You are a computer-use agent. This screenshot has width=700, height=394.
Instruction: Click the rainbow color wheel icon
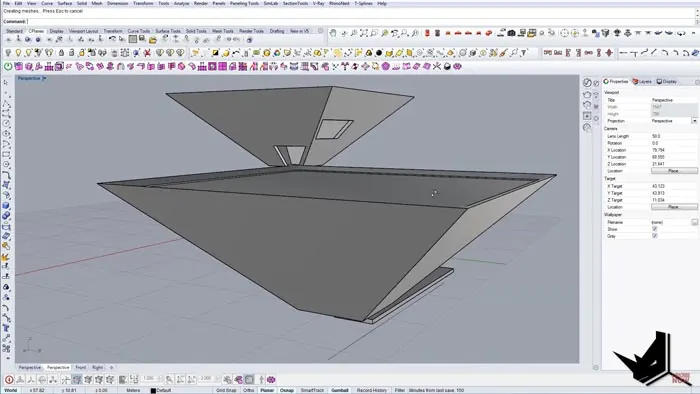coord(276,53)
